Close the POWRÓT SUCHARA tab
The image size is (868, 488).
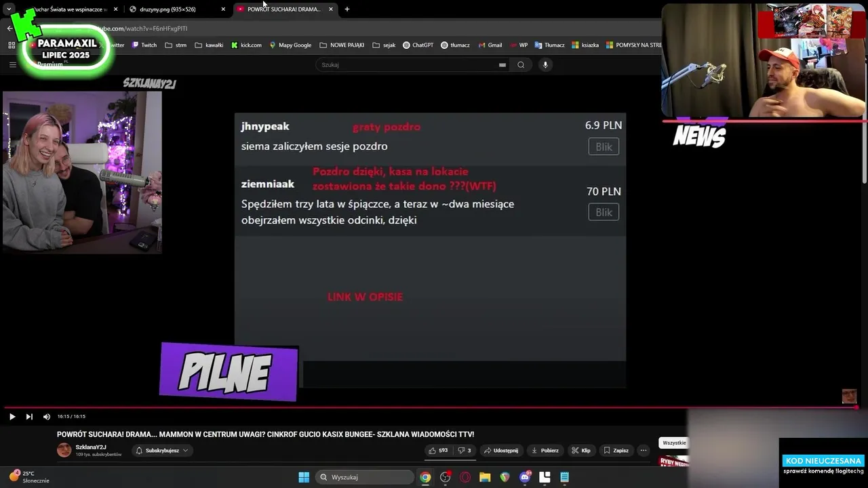tap(330, 9)
